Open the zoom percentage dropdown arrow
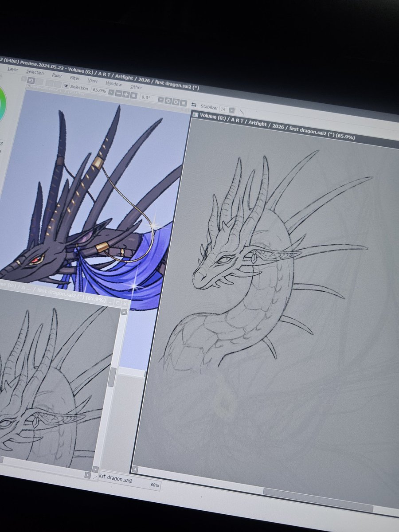399x532 pixels. pyautogui.click(x=111, y=92)
